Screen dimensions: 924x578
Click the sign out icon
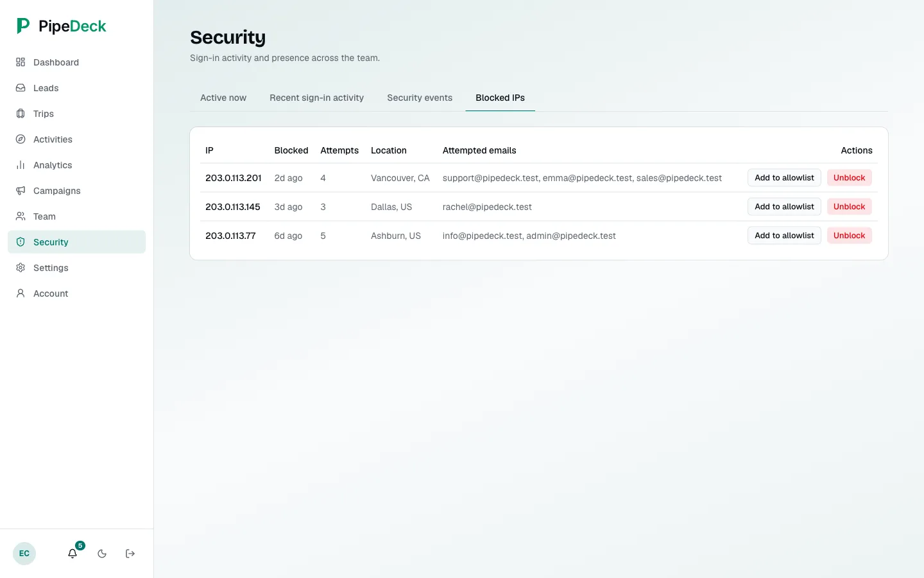click(130, 554)
